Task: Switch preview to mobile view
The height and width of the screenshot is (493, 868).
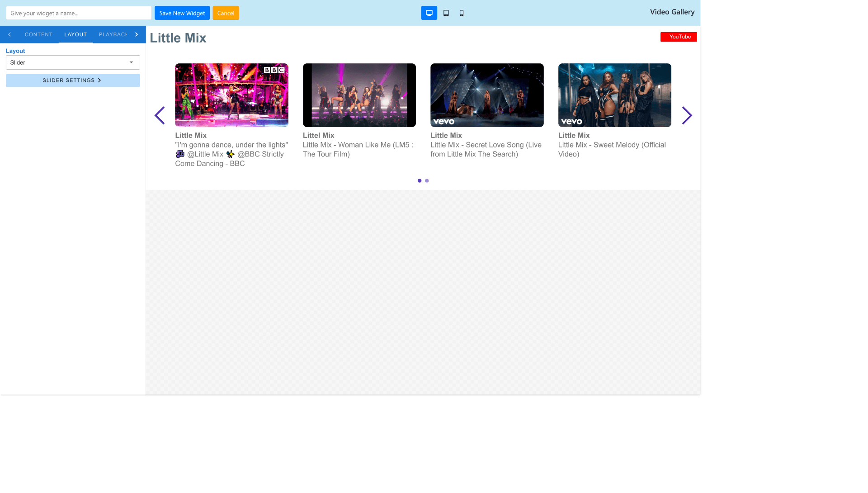Action: coord(462,13)
